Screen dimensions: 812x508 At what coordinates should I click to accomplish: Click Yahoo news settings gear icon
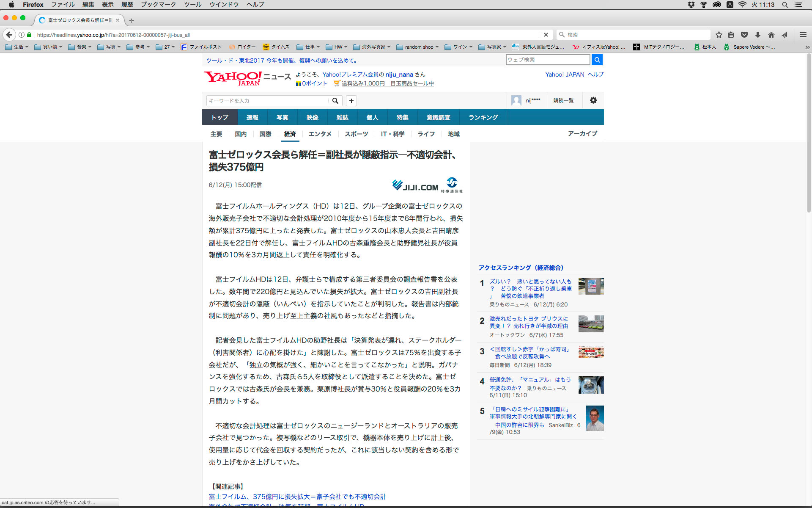coord(593,100)
